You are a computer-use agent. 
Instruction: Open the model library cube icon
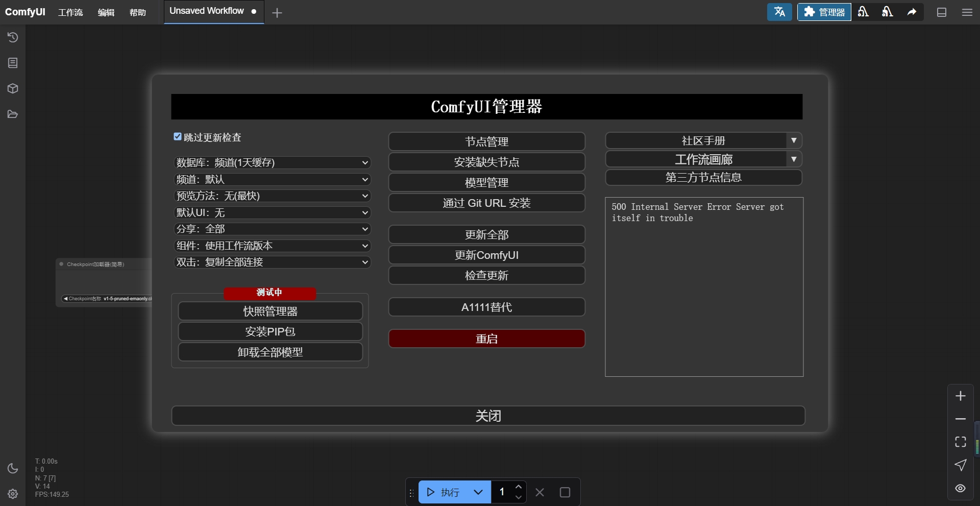pyautogui.click(x=13, y=88)
